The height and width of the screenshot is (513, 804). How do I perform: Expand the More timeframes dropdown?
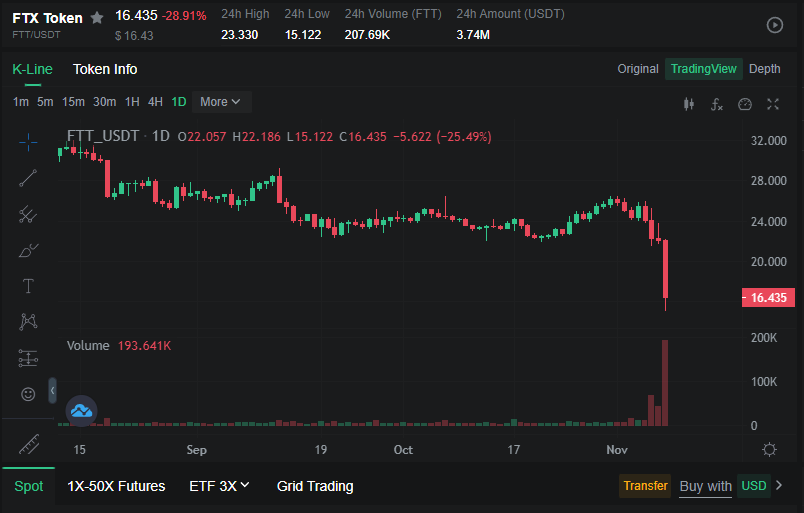[x=221, y=102]
